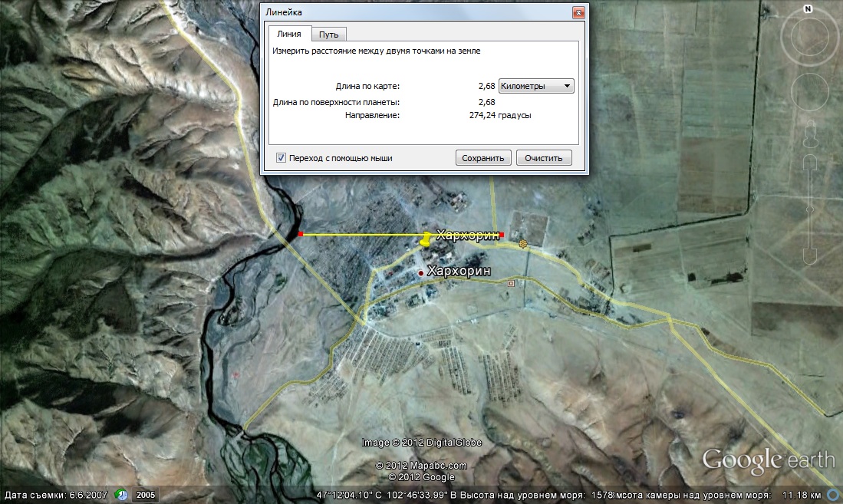The width and height of the screenshot is (843, 504).
Task: Toggle the 'Переход с помощью мыши' checkbox
Action: 281,158
